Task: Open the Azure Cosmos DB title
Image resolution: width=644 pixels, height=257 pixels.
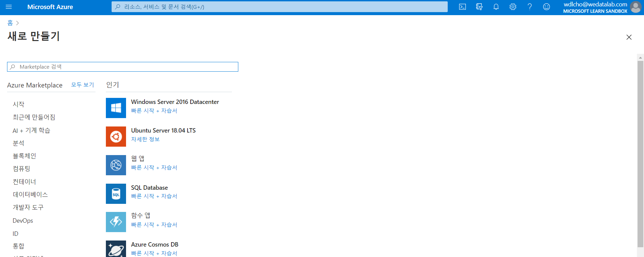Action: point(155,245)
